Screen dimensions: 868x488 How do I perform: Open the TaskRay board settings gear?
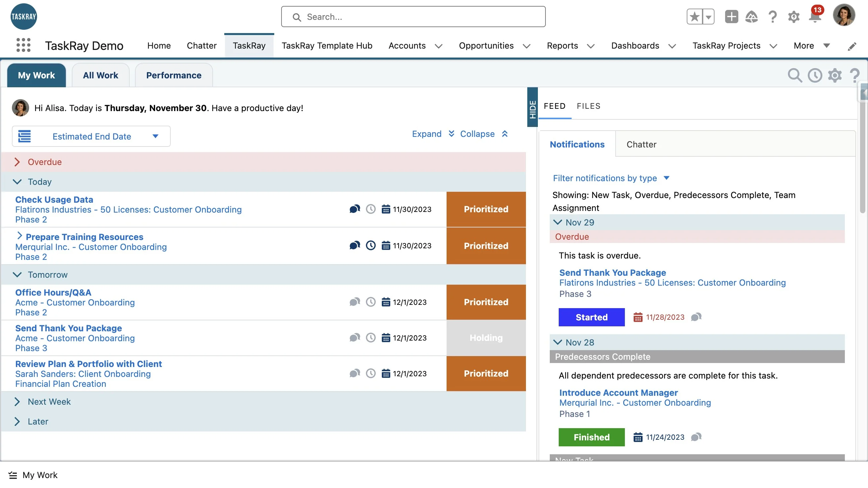[x=834, y=75]
